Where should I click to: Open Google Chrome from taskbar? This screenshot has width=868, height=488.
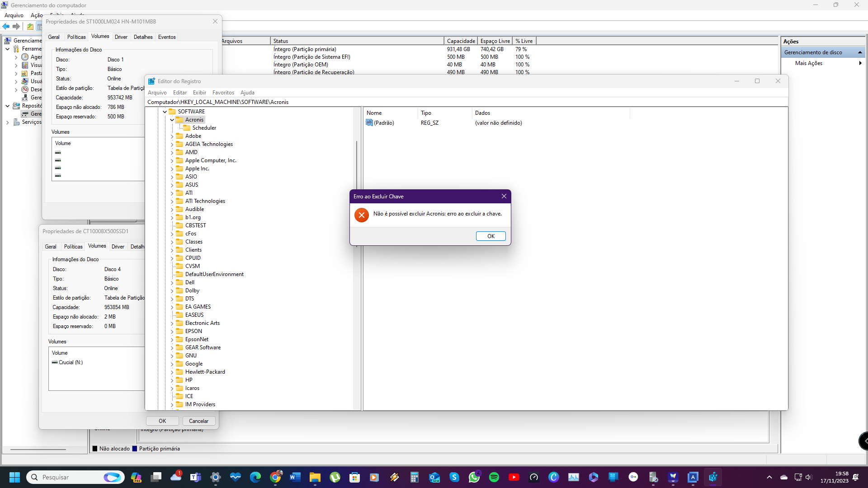click(275, 477)
